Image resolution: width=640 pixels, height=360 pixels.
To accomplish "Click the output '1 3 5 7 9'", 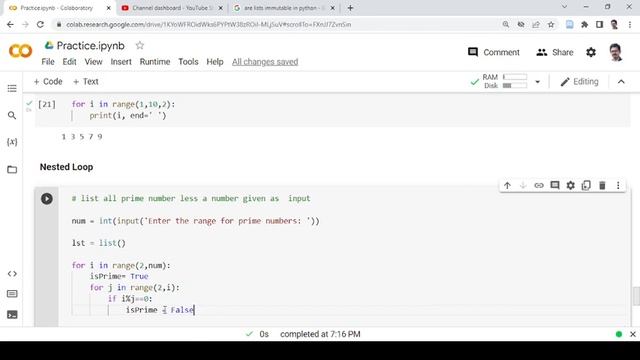I will (x=82, y=137).
